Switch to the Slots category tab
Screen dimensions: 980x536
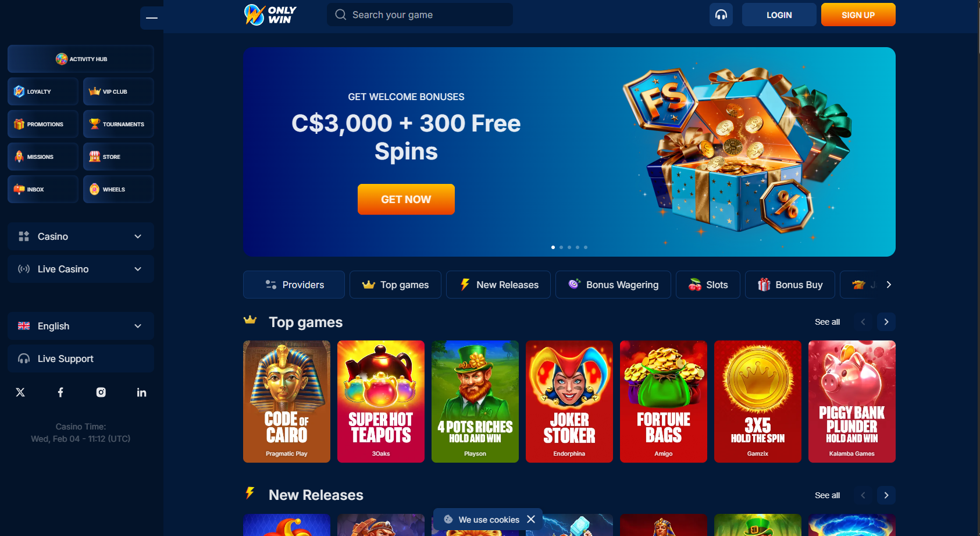tap(708, 285)
